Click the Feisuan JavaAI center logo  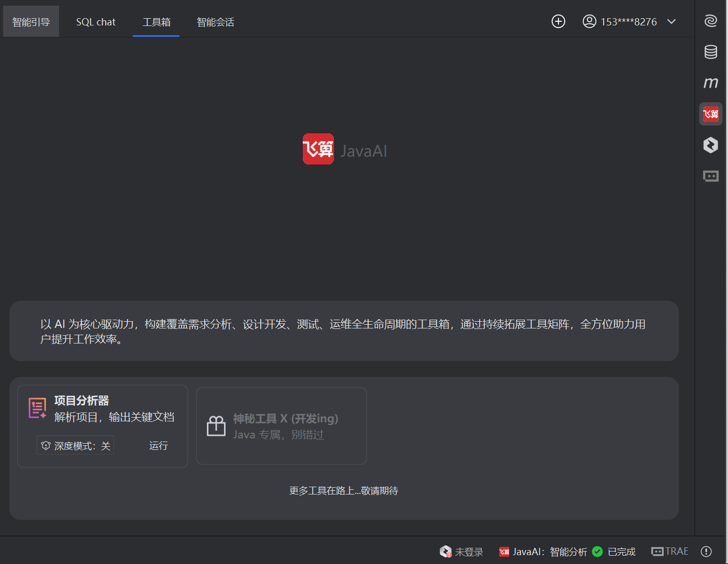click(x=318, y=149)
